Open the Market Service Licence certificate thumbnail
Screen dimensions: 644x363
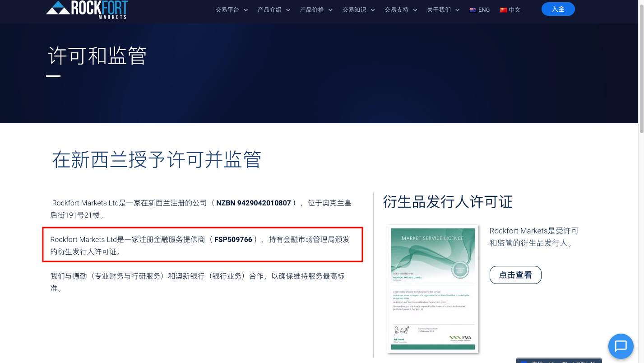[x=432, y=289]
